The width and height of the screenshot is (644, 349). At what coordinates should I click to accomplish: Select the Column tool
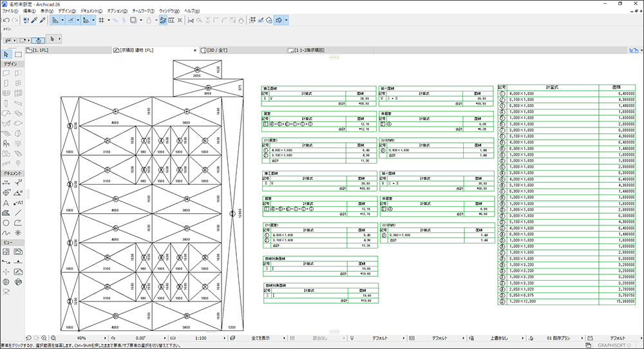pos(6,104)
